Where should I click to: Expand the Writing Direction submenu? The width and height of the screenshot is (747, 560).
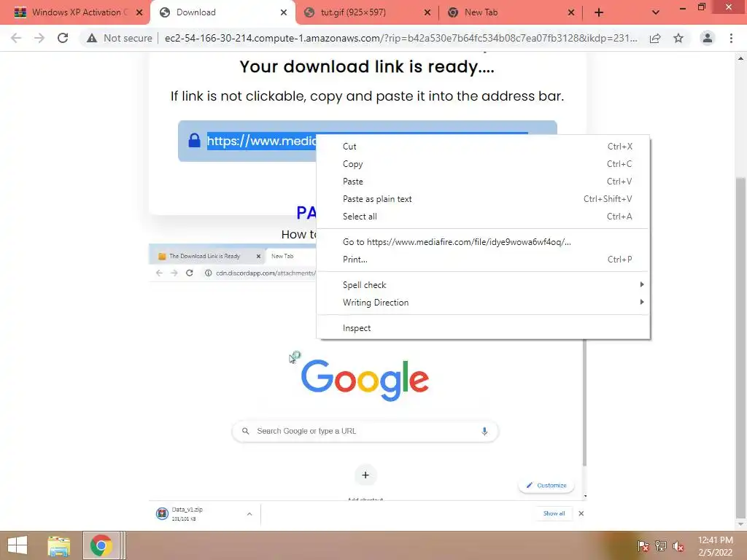point(483,303)
